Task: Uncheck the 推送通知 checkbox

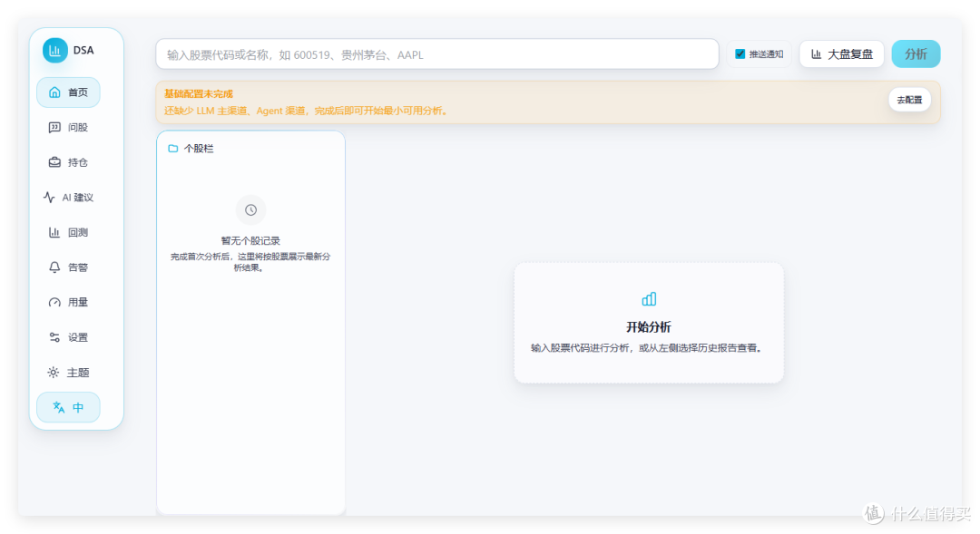Action: coord(740,53)
